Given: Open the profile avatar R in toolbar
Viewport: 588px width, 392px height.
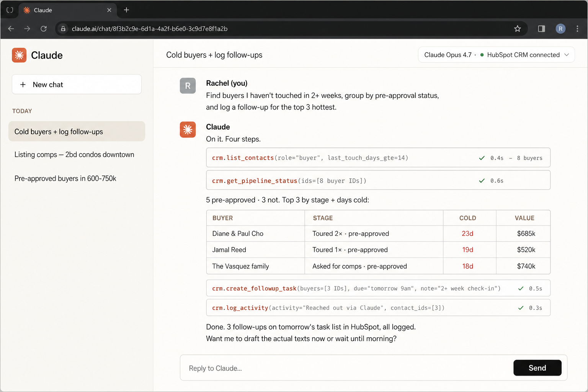Looking at the screenshot, I should [x=560, y=29].
